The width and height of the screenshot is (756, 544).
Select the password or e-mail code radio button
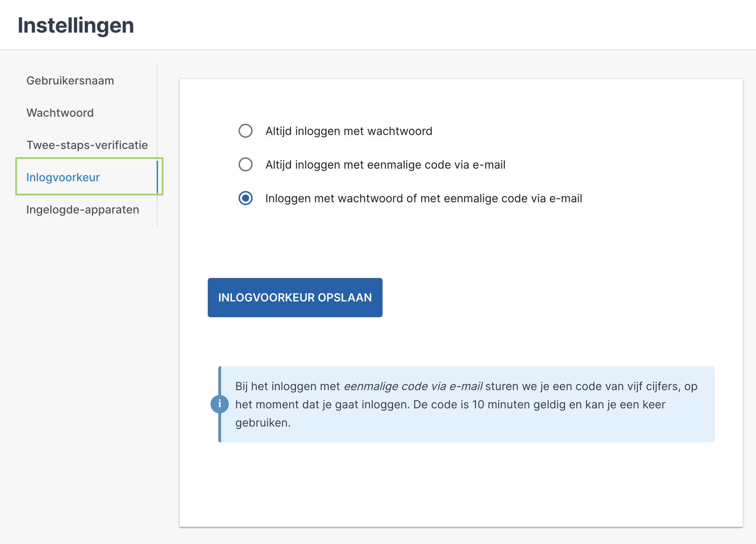tap(246, 198)
